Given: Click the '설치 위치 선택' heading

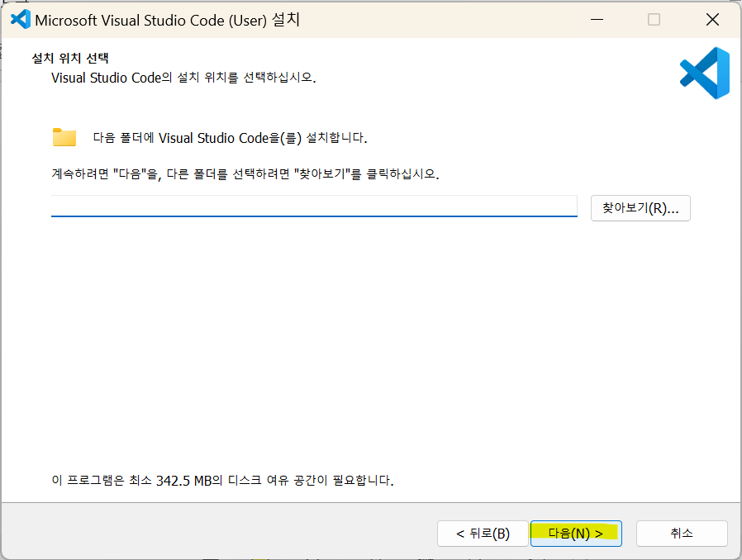Looking at the screenshot, I should (70, 58).
